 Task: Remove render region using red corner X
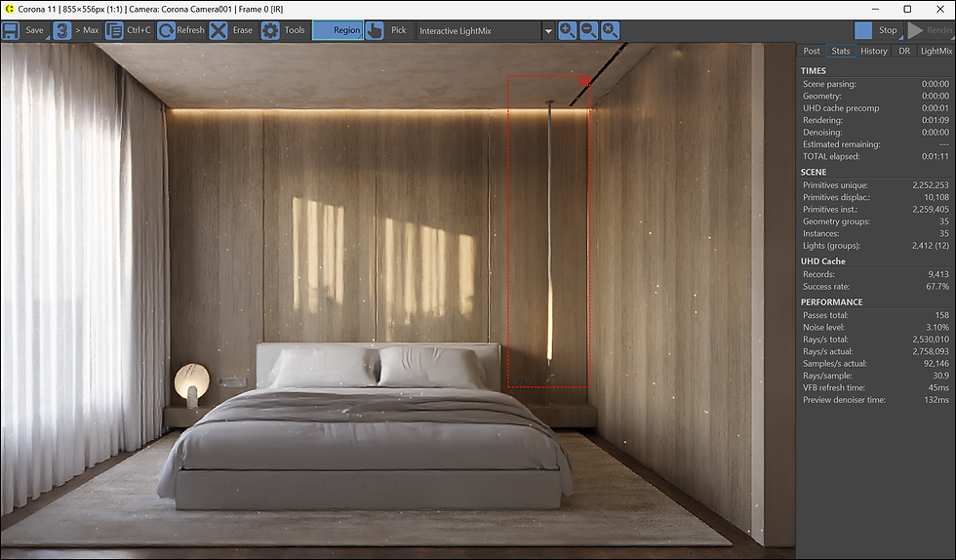click(x=584, y=81)
